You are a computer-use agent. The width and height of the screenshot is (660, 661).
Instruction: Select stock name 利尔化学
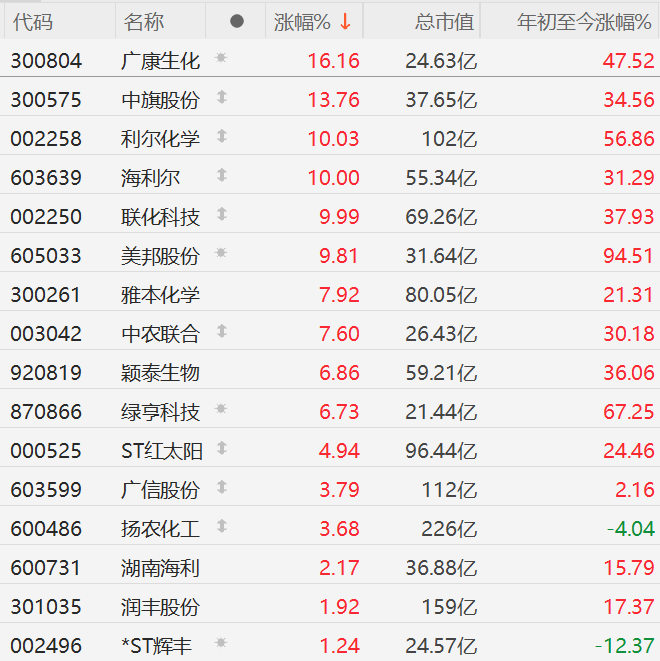tap(160, 139)
